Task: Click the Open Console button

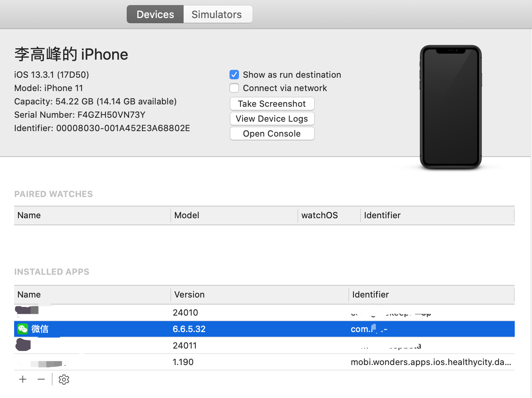Action: point(272,133)
